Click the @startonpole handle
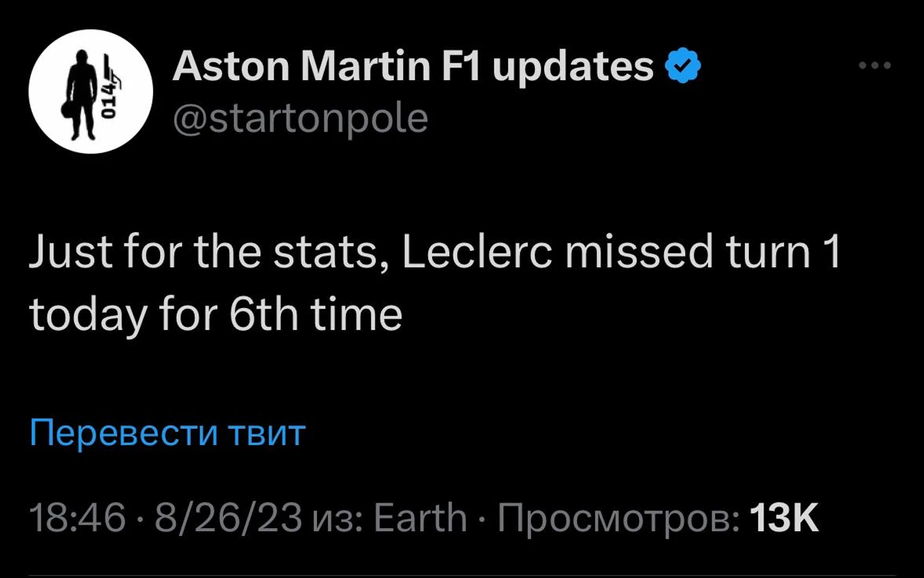 point(301,118)
